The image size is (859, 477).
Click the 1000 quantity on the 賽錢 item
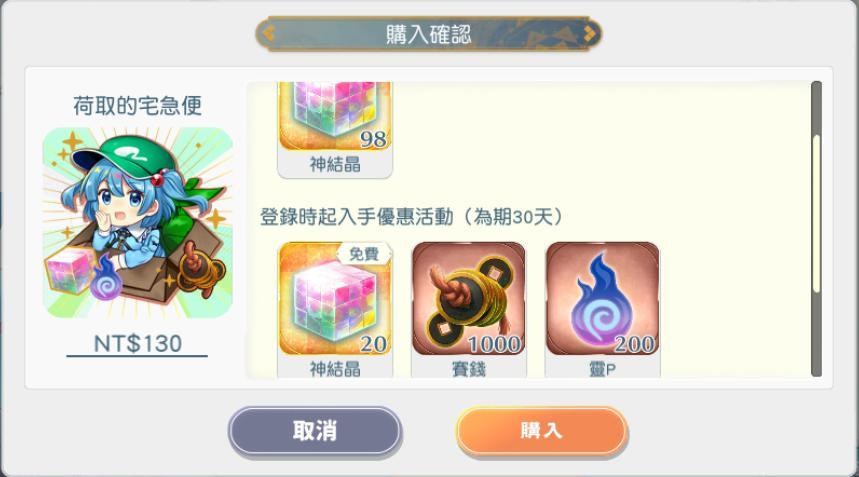494,344
